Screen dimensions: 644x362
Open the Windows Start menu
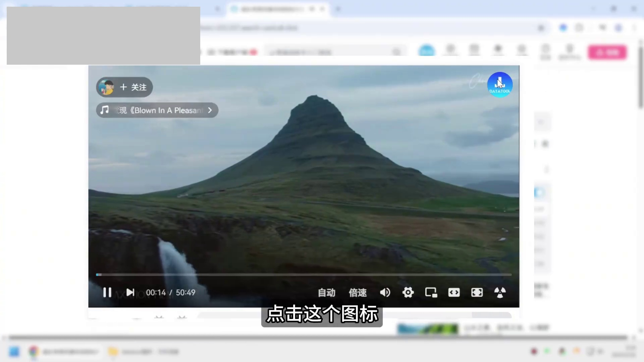[x=14, y=352]
